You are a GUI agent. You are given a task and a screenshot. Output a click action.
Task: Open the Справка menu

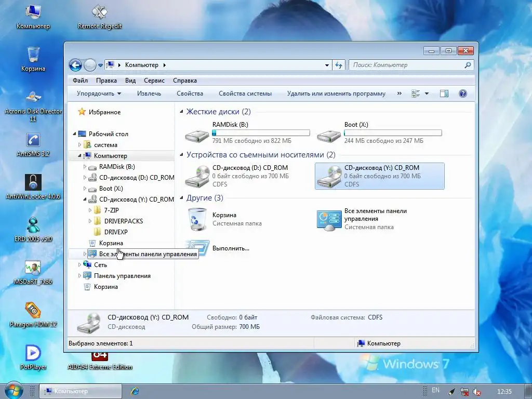[185, 81]
